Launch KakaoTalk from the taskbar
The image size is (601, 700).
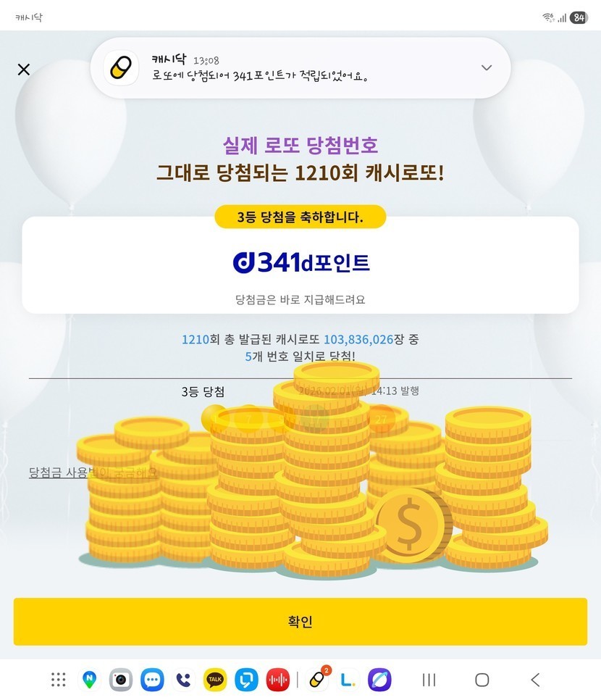pyautogui.click(x=215, y=680)
